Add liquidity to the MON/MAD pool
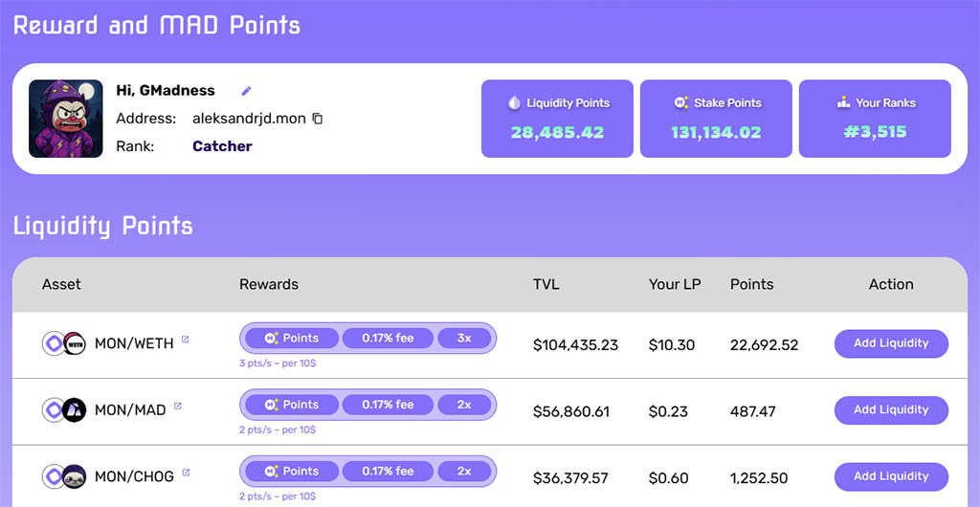 click(891, 409)
